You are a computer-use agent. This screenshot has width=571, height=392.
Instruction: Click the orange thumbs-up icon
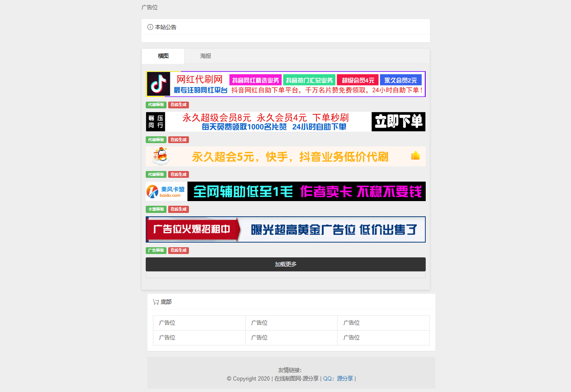tap(416, 156)
